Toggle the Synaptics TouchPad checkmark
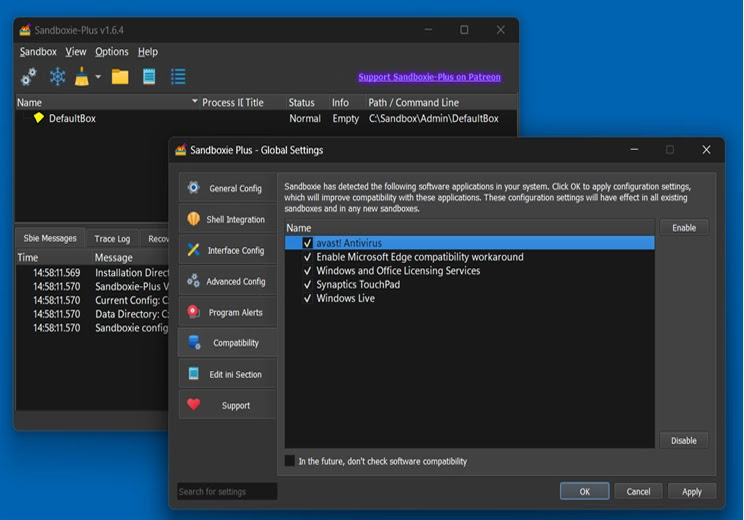744x520 pixels. 307,284
